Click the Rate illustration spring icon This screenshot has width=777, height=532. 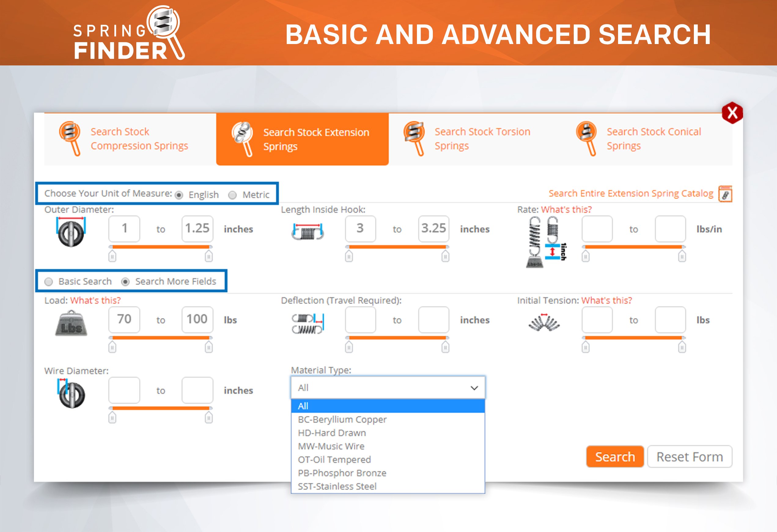[x=546, y=242]
